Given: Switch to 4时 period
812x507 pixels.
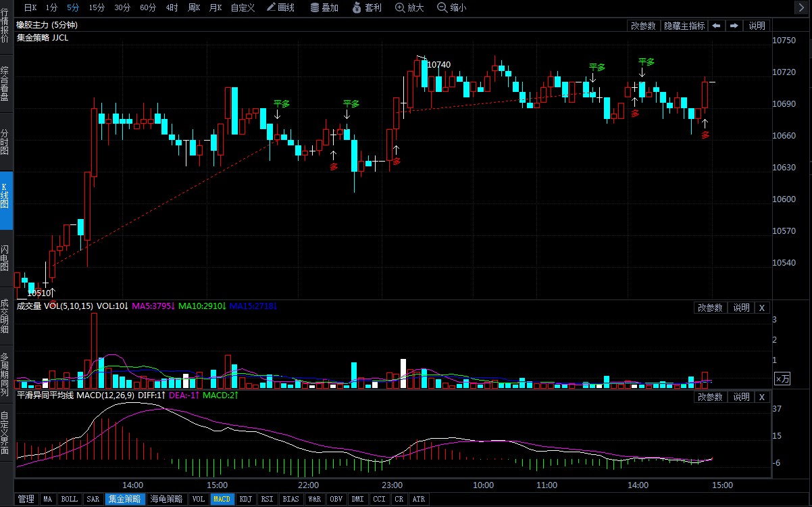Looking at the screenshot, I should 172,7.
